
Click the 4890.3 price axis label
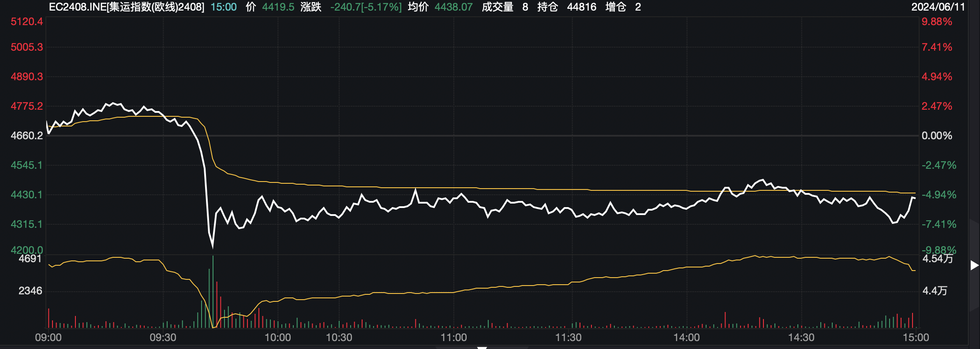click(27, 77)
